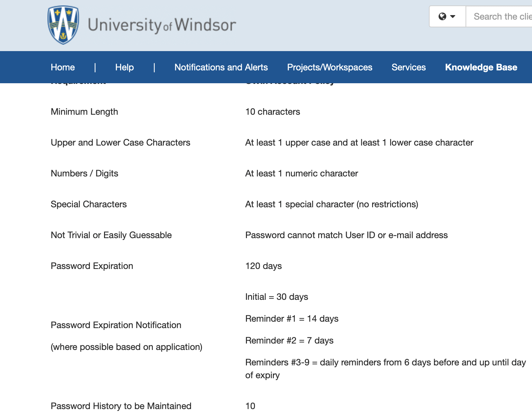Image resolution: width=532 pixels, height=420 pixels.
Task: Click the Special Characters requirement label
Action: pos(89,204)
